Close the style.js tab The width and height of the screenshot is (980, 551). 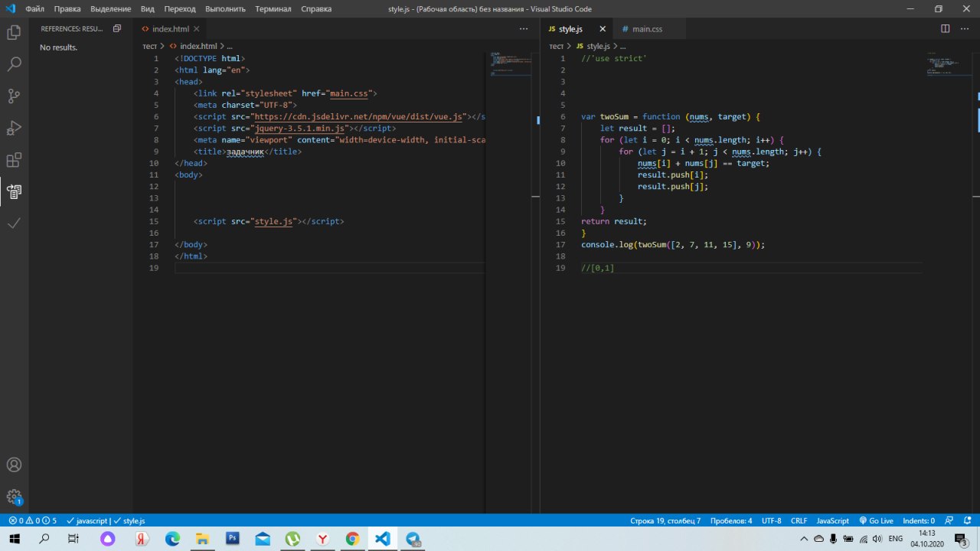pyautogui.click(x=603, y=29)
